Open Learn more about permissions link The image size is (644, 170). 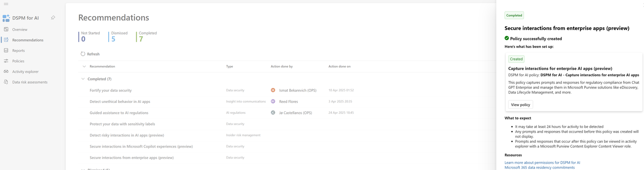coord(542,162)
